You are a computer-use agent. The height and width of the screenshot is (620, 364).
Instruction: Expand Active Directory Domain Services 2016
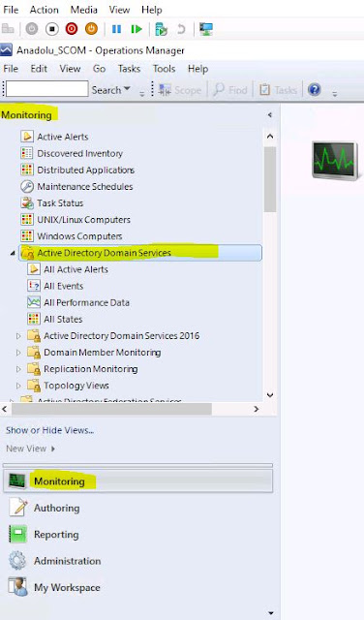click(18, 336)
